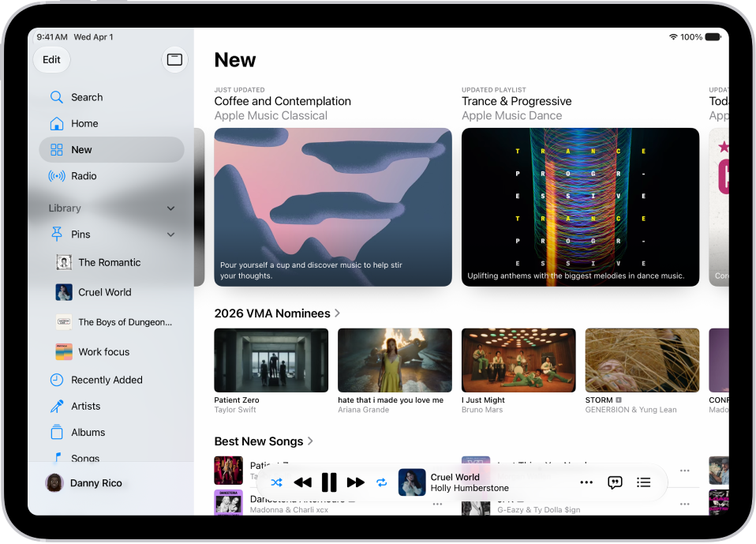Click Bruno Mars artist name
The height and width of the screenshot is (544, 756).
(481, 410)
